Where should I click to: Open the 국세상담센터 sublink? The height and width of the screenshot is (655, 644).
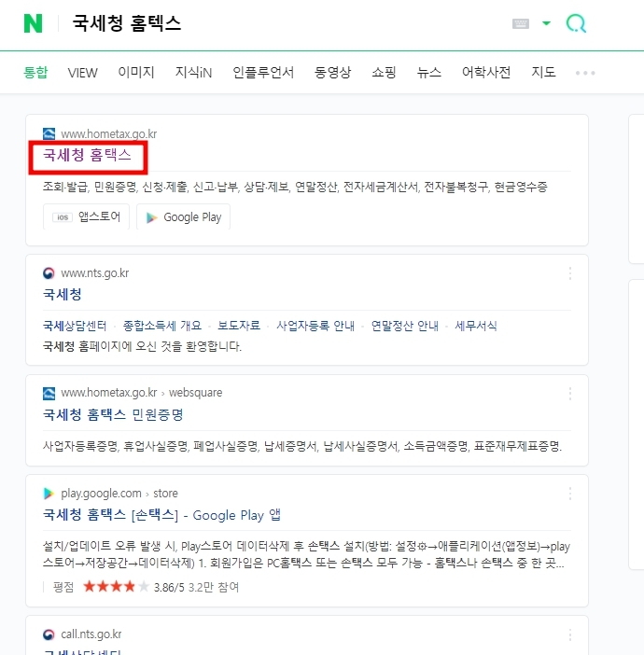(75, 326)
